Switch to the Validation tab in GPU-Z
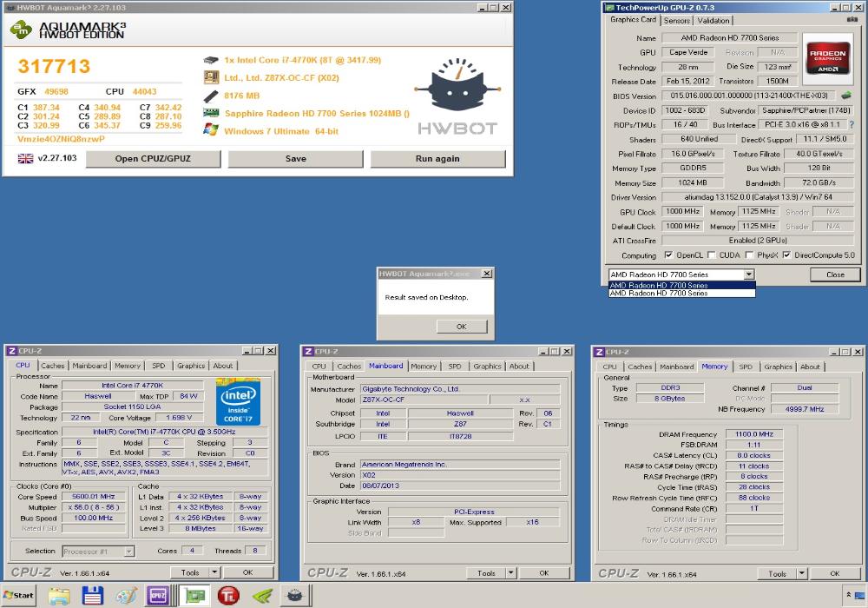The height and width of the screenshot is (608, 868). coord(713,21)
